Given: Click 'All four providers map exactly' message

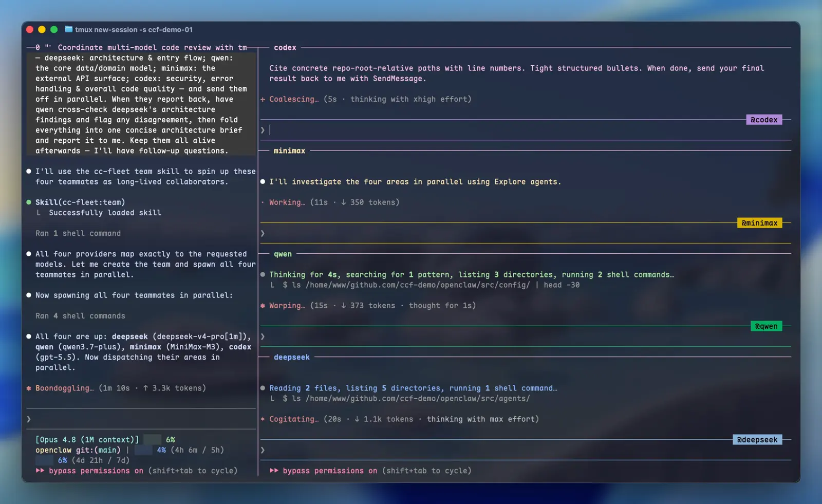Looking at the screenshot, I should (145, 265).
